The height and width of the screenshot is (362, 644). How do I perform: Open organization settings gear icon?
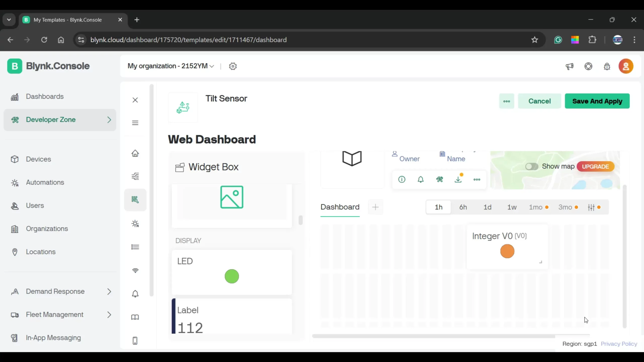pos(233,66)
